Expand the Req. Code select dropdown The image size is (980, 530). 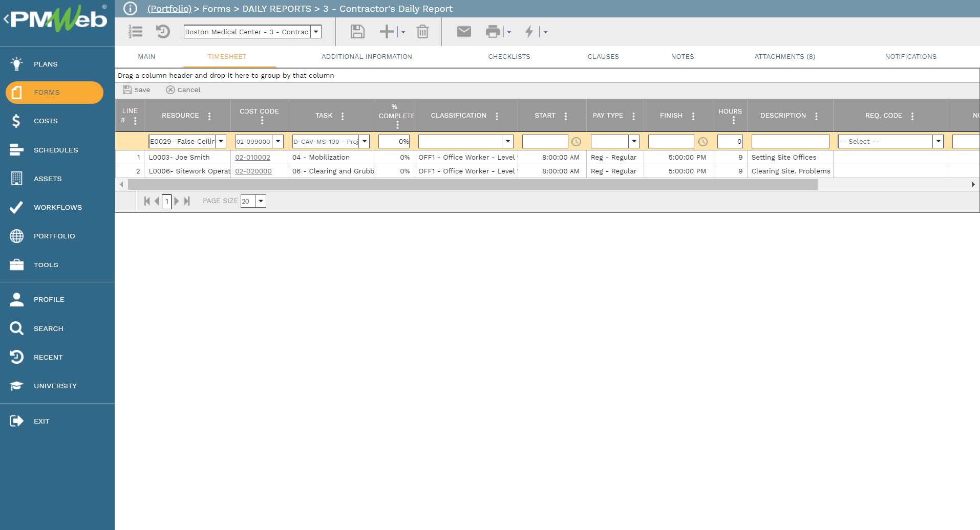[938, 141]
